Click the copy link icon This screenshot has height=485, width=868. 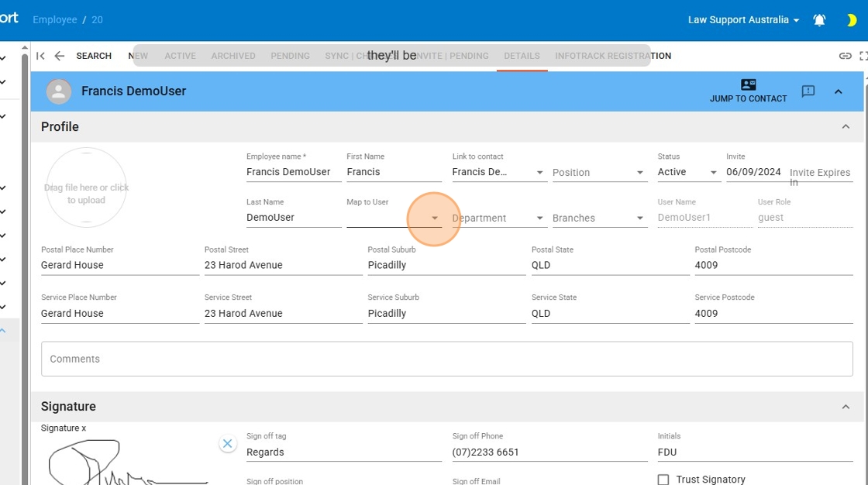(x=845, y=56)
